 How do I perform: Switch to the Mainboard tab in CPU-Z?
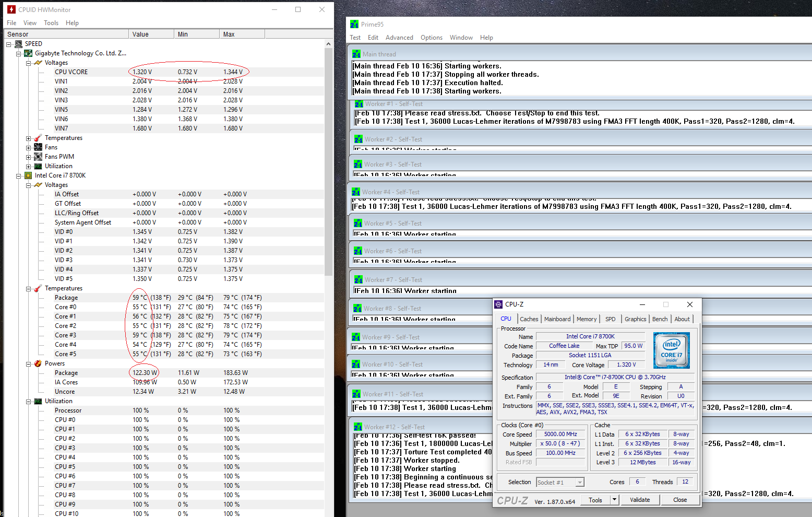557,319
